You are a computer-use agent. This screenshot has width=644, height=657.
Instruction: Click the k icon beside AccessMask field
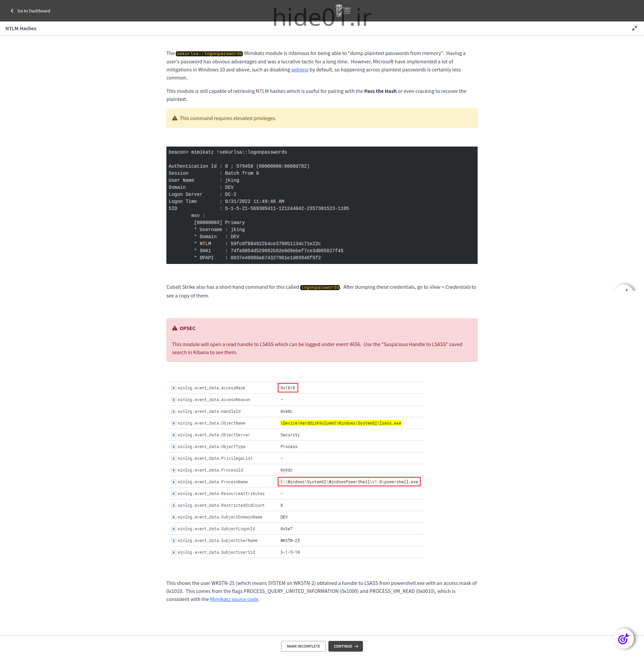[x=173, y=388]
